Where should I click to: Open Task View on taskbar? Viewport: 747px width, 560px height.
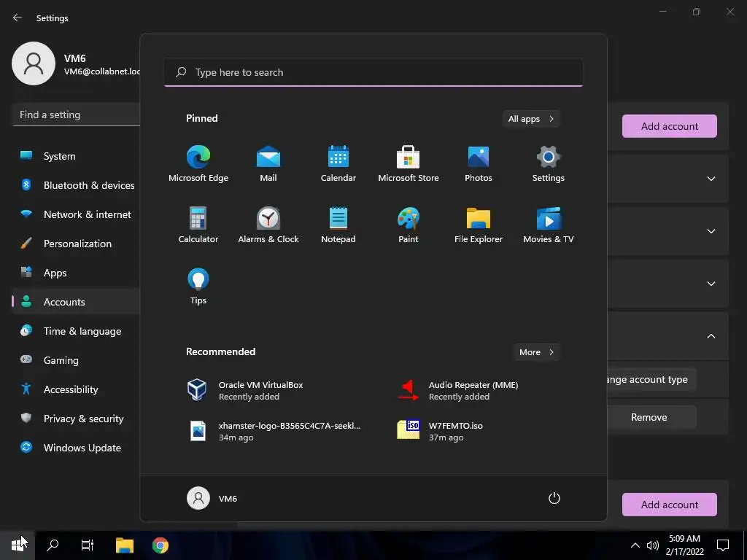(x=88, y=545)
